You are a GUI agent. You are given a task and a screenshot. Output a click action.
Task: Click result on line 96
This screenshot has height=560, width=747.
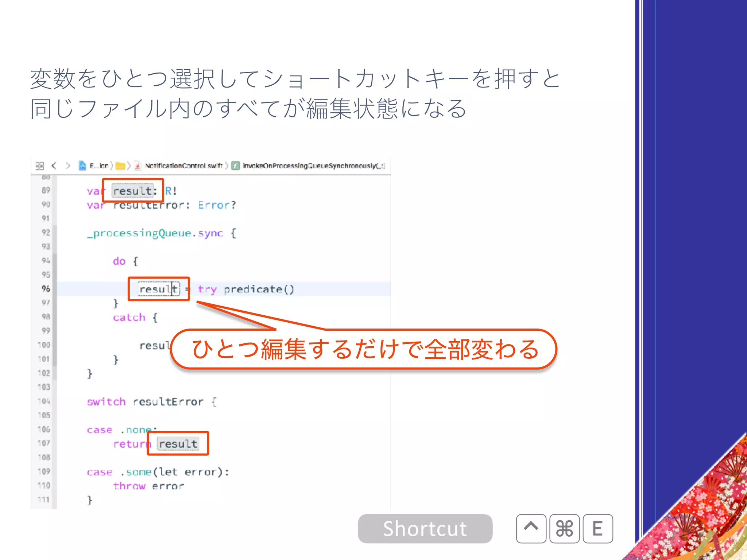point(159,289)
